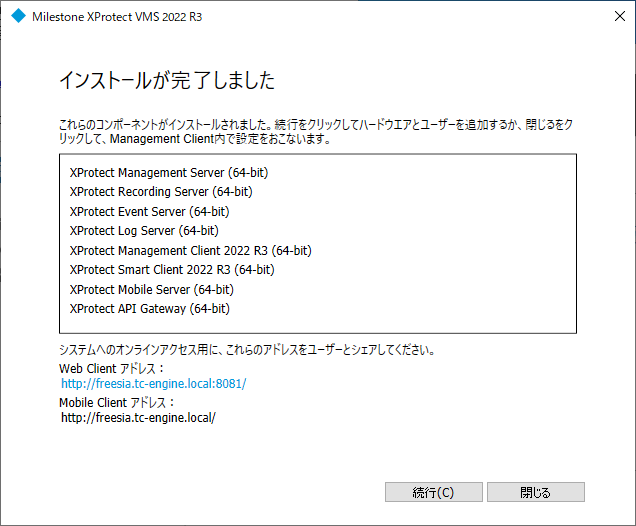Select XProtect Management Client 2022 R3 entry

pyautogui.click(x=191, y=250)
